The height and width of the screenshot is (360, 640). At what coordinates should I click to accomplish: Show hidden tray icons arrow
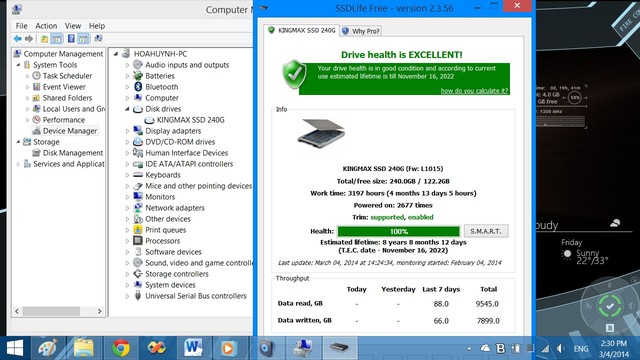tap(469, 349)
